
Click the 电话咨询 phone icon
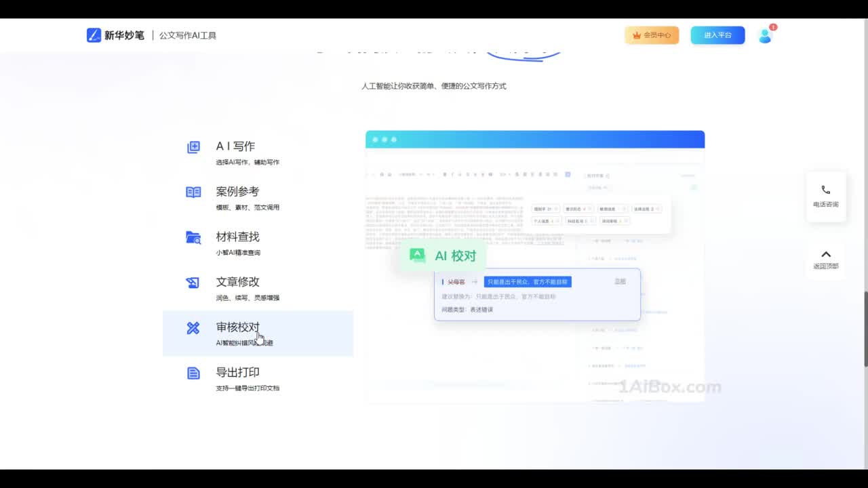825,190
